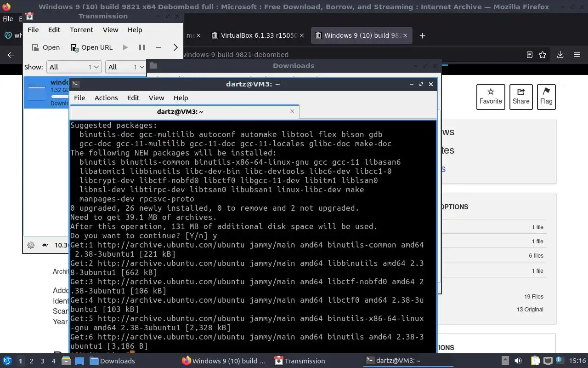Expand more Transmission toolbar items arrow
The height and width of the screenshot is (368, 588).
tap(175, 47)
